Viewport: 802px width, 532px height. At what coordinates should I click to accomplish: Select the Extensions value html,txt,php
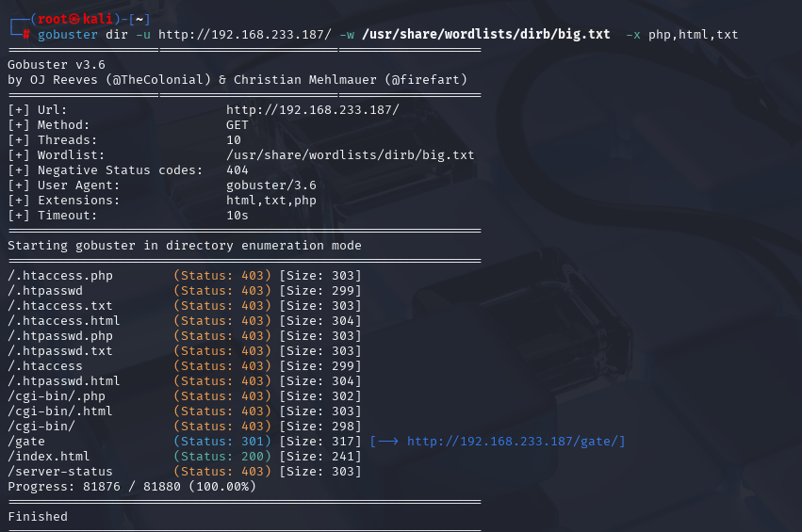pos(271,201)
